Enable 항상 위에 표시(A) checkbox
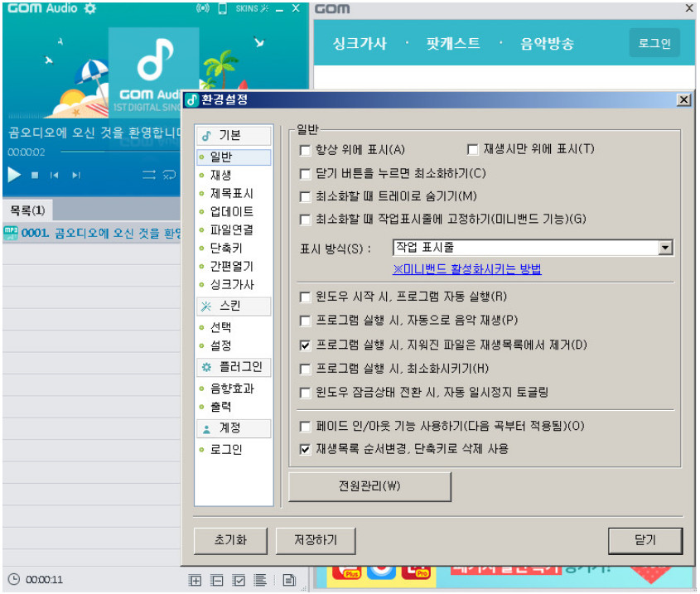The width and height of the screenshot is (700, 594). point(306,150)
